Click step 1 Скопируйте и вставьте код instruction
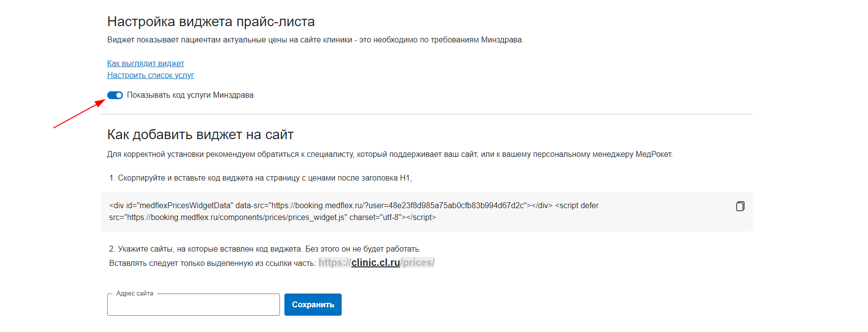Image resolution: width=868 pixels, height=332 pixels. tap(261, 178)
